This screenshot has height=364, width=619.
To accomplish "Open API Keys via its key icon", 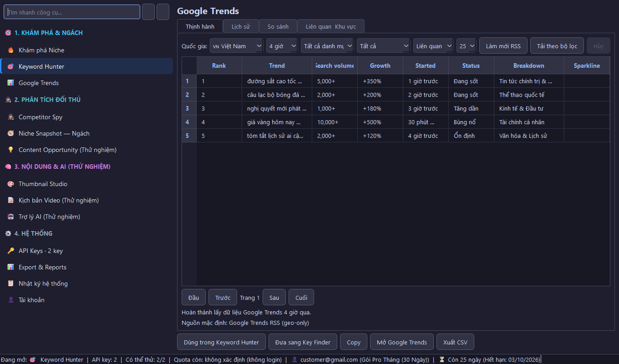I will [x=11, y=251].
